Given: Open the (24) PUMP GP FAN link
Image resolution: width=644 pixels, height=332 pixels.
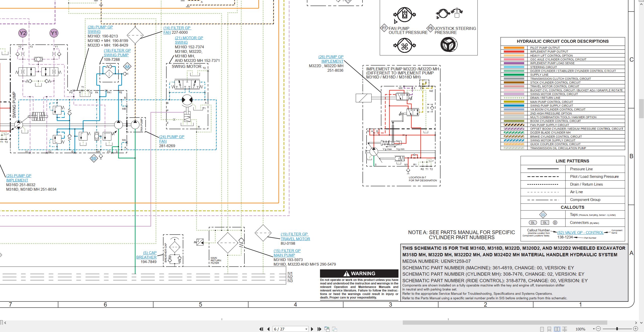Looking at the screenshot, I should [x=172, y=139].
